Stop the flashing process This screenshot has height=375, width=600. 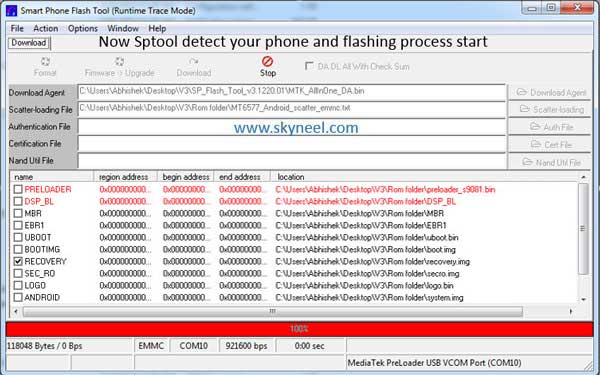point(267,66)
